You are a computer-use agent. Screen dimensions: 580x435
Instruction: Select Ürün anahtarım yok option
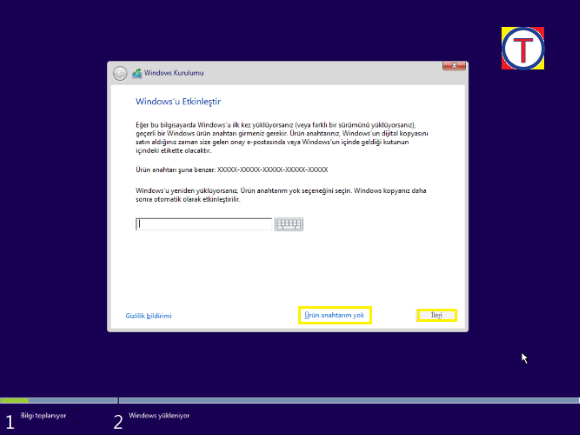tap(334, 315)
